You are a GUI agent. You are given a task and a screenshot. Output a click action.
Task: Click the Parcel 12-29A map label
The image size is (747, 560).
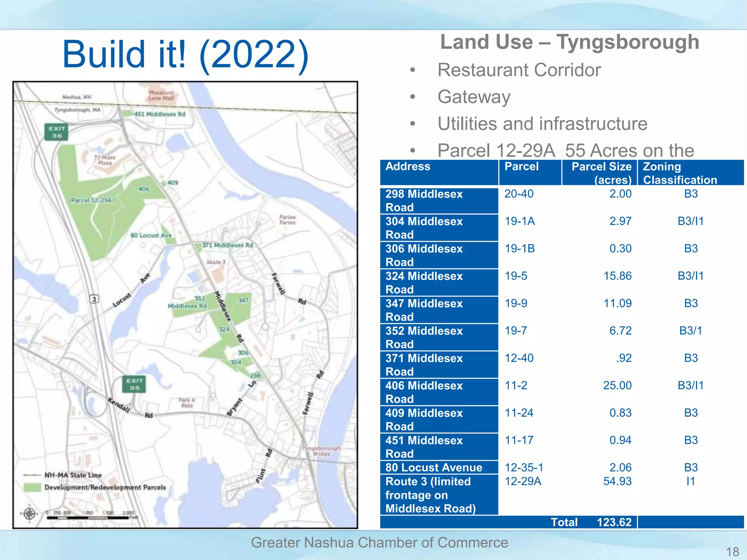click(x=92, y=200)
